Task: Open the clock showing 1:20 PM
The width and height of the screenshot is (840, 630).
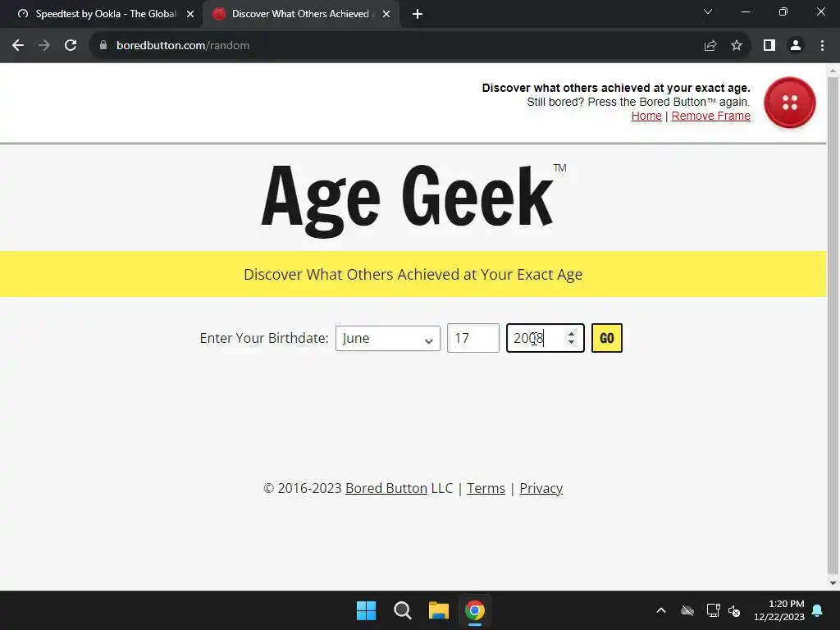Action: click(x=779, y=610)
